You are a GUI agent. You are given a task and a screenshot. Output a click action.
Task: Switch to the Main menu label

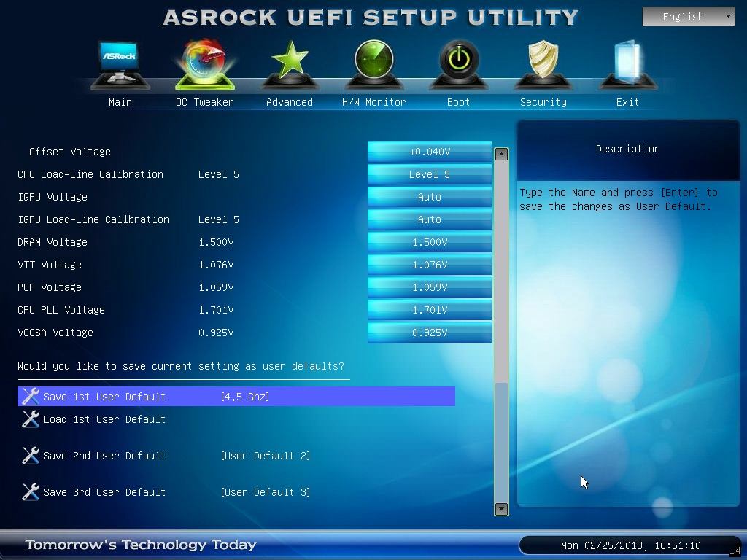[x=120, y=102]
